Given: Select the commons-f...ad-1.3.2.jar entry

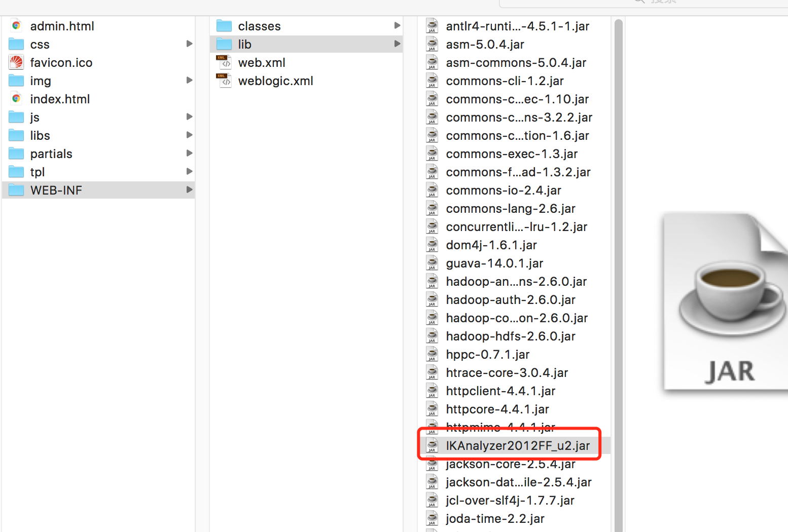Looking at the screenshot, I should click(518, 172).
